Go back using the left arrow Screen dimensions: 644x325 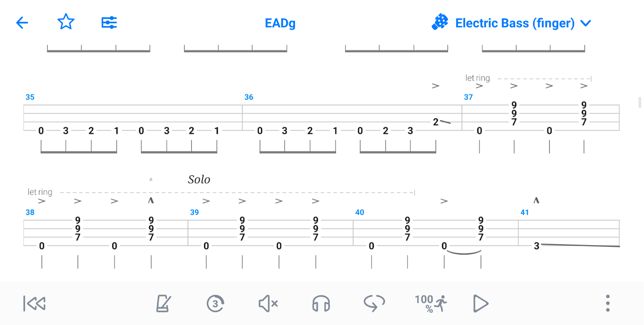pos(22,23)
